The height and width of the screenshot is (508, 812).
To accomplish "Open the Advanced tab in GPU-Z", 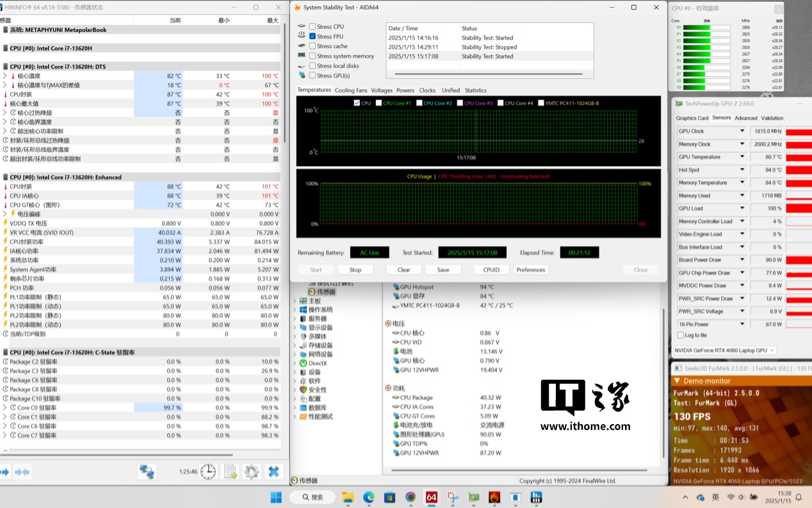I will coord(745,118).
